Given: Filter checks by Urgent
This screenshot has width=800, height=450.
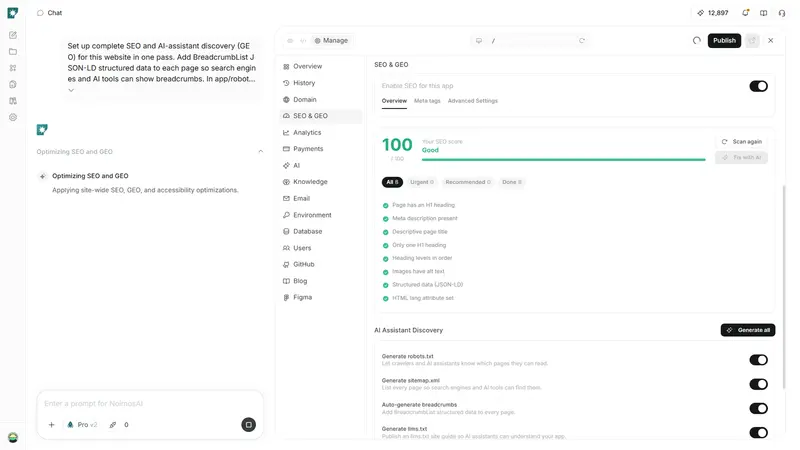Looking at the screenshot, I should [422, 182].
